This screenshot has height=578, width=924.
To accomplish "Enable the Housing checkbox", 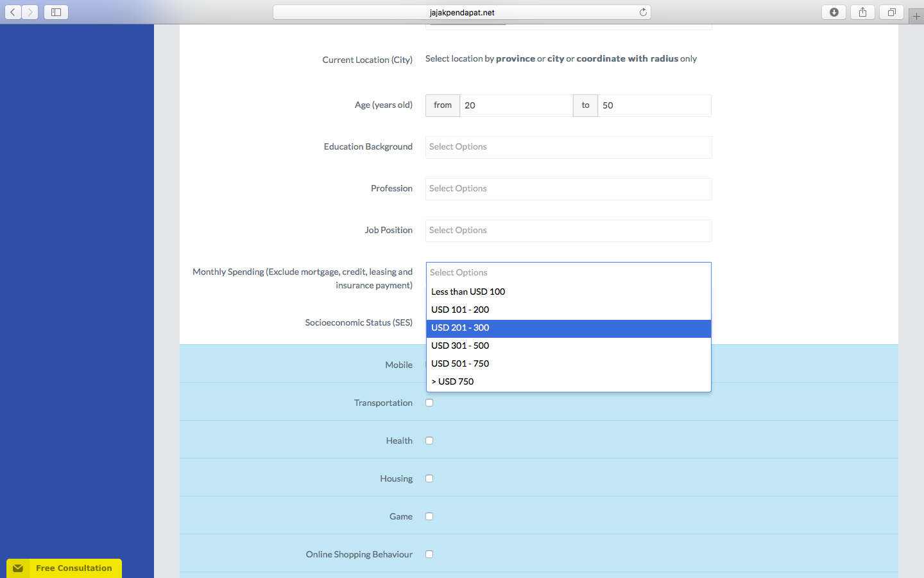I will (x=429, y=478).
